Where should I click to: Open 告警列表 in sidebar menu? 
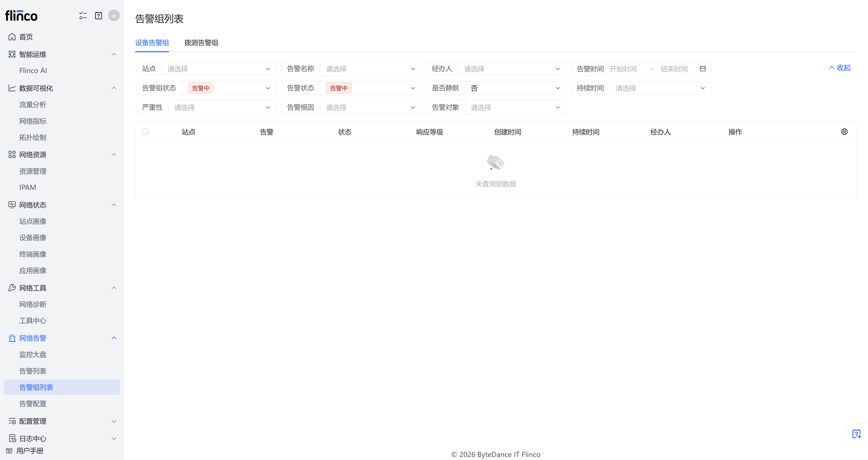33,371
